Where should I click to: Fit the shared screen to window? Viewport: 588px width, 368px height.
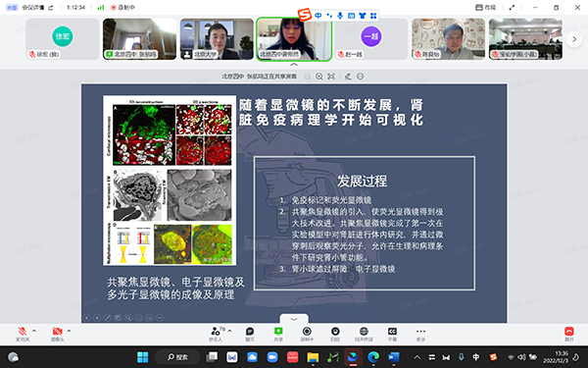click(331, 77)
